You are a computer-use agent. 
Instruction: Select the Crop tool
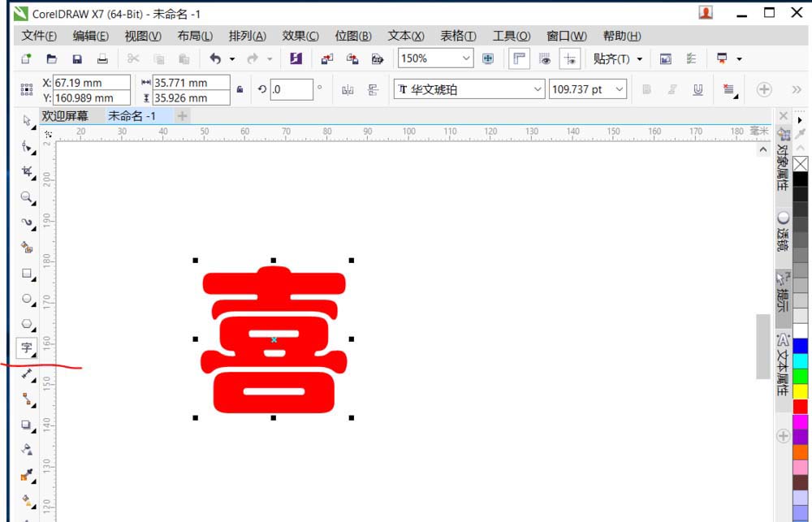pos(27,171)
